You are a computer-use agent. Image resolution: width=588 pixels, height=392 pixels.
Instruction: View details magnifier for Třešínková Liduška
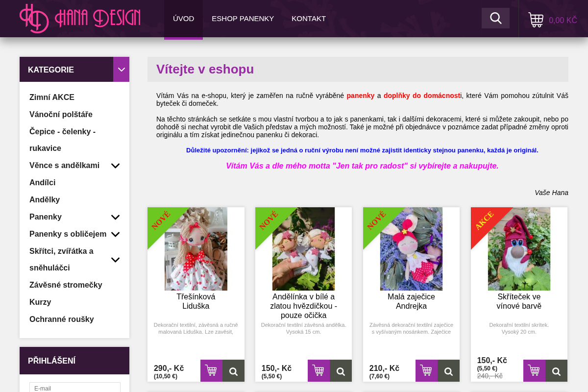point(233,370)
